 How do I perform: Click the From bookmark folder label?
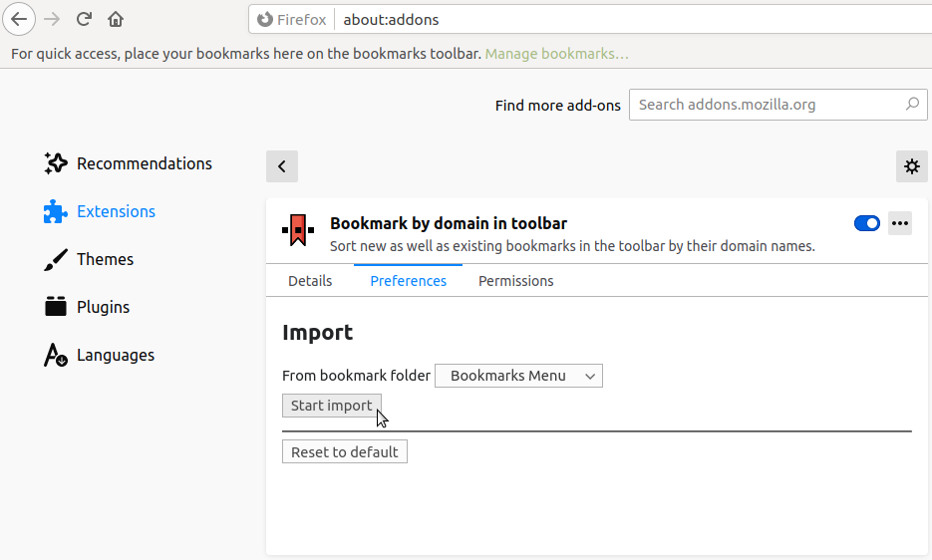pyautogui.click(x=356, y=376)
